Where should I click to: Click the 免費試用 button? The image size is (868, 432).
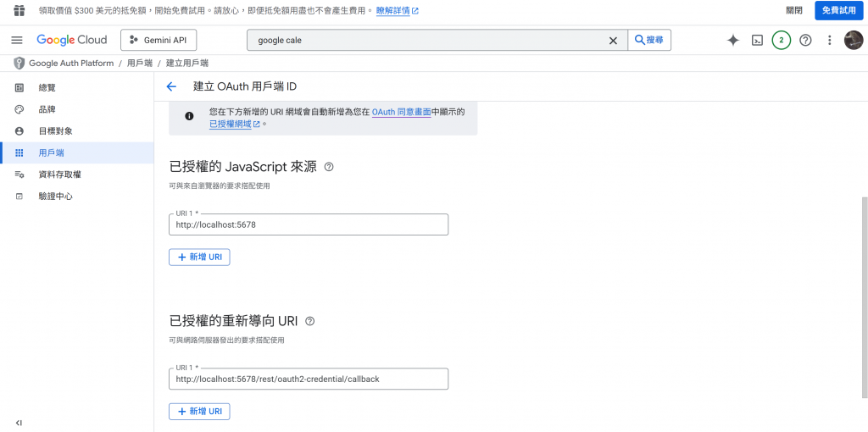pyautogui.click(x=838, y=10)
